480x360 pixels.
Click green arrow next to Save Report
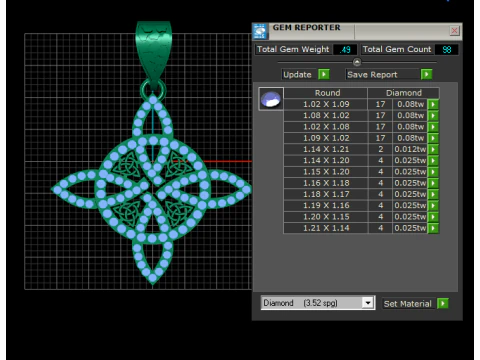click(426, 74)
